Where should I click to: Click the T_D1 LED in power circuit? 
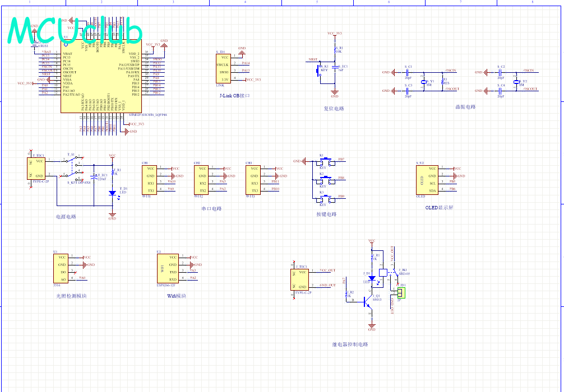112,193
